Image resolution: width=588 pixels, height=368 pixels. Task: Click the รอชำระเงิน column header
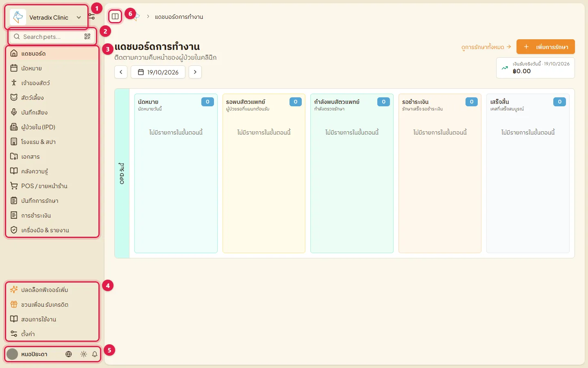click(x=415, y=102)
